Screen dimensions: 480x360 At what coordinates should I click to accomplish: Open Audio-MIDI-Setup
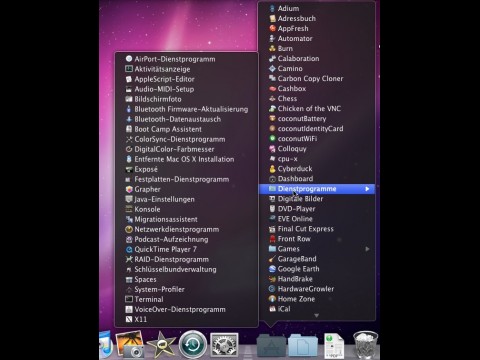click(x=187, y=89)
